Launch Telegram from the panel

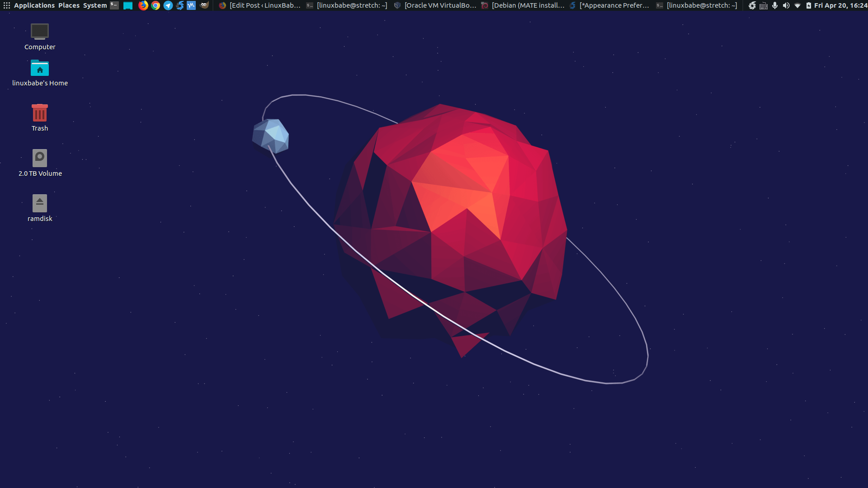point(168,5)
